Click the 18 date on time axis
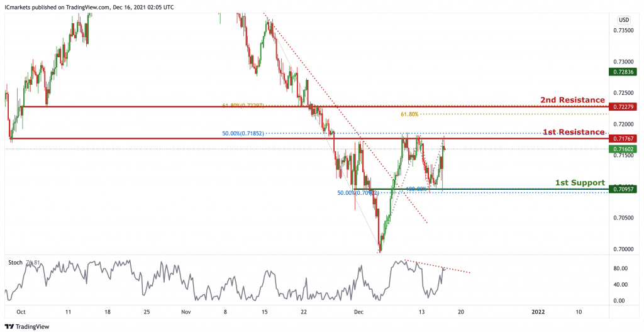Viewport: 644px width, 335px height. click(108, 312)
